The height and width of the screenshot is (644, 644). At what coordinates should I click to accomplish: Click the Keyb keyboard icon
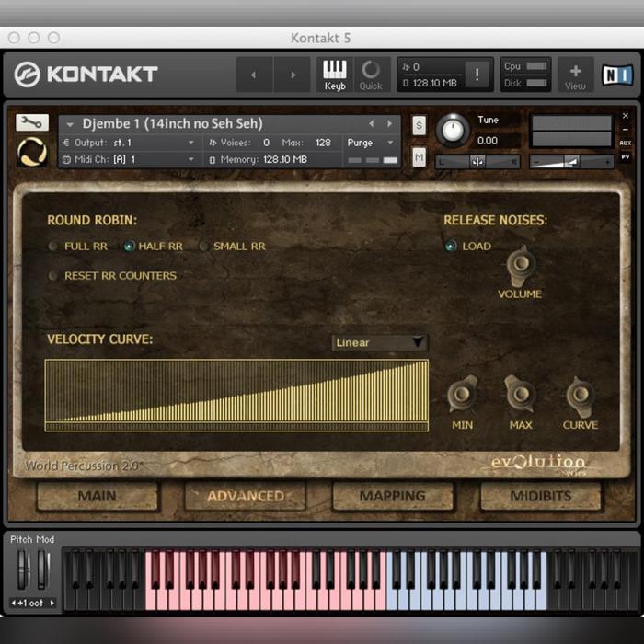click(334, 74)
